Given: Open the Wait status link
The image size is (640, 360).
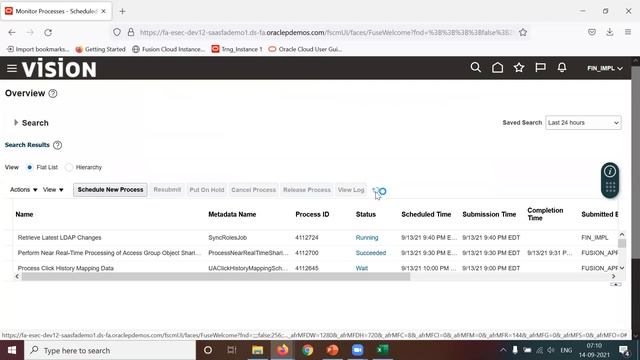Looking at the screenshot, I should coord(362,268).
